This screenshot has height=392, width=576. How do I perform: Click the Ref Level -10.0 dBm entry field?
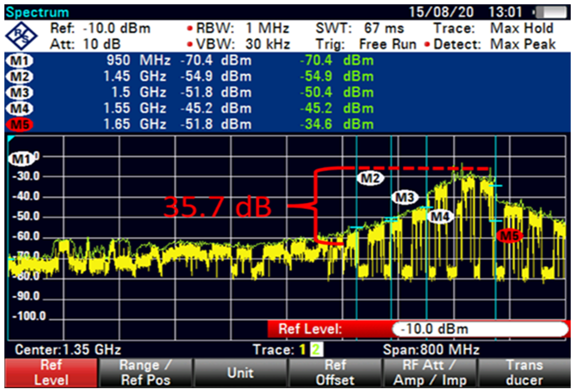[x=480, y=329]
